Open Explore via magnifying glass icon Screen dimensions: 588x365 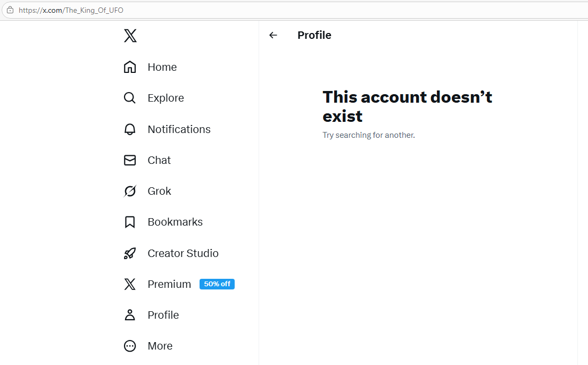coord(130,98)
